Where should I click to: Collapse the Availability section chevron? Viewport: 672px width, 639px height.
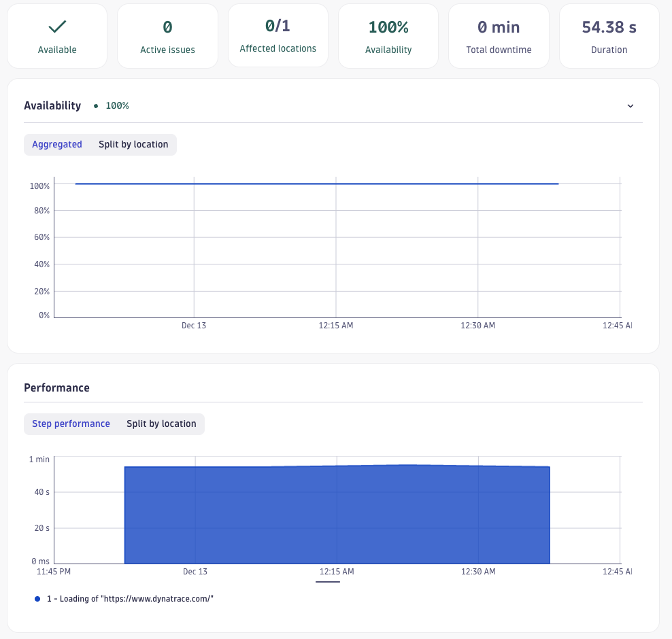coord(631,106)
